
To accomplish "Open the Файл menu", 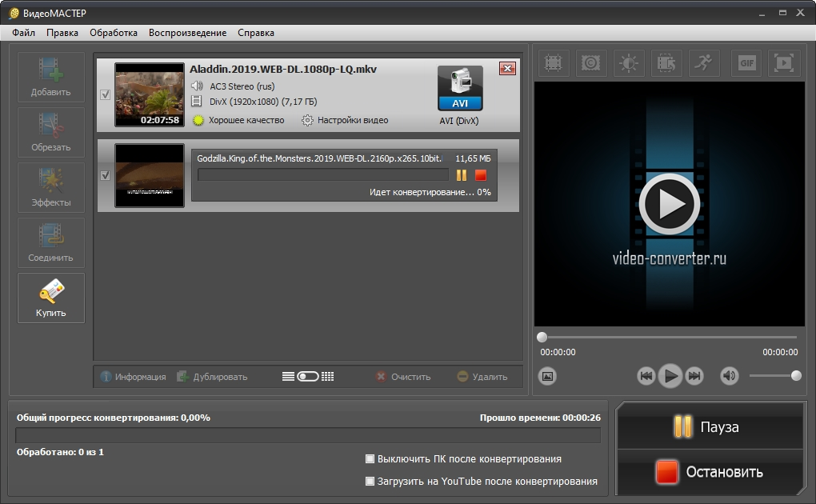I will [x=23, y=33].
